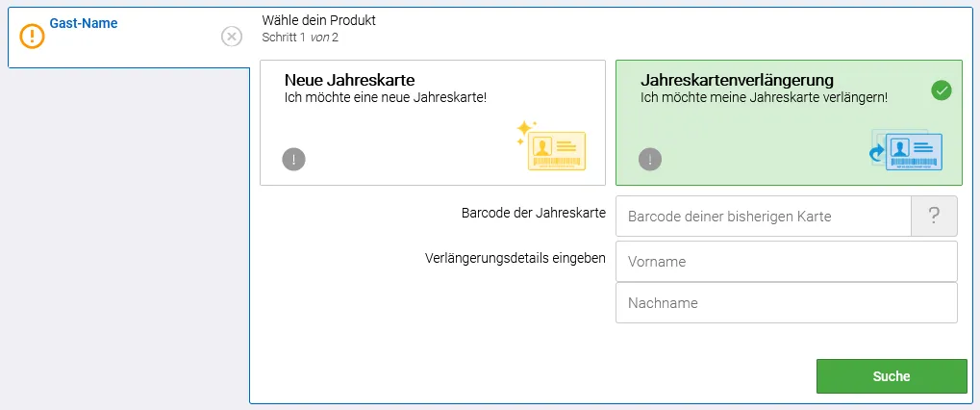
Task: Click the blue card renewal illustration
Action: (x=907, y=151)
